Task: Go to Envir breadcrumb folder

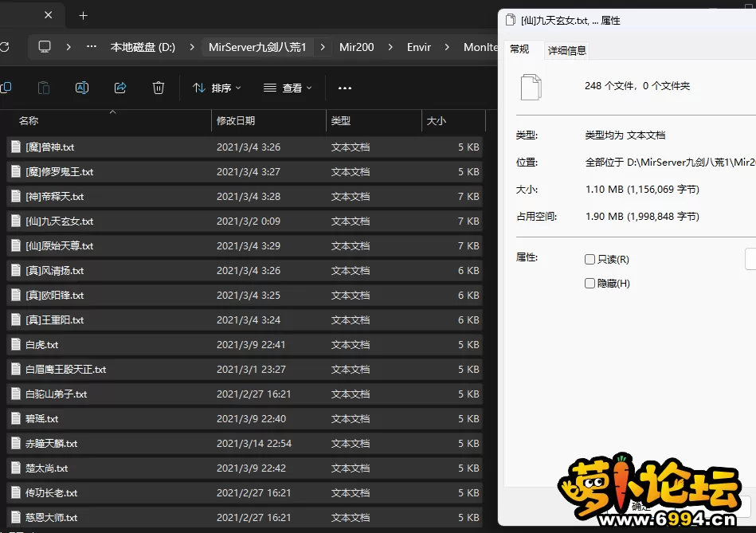Action: click(x=419, y=47)
